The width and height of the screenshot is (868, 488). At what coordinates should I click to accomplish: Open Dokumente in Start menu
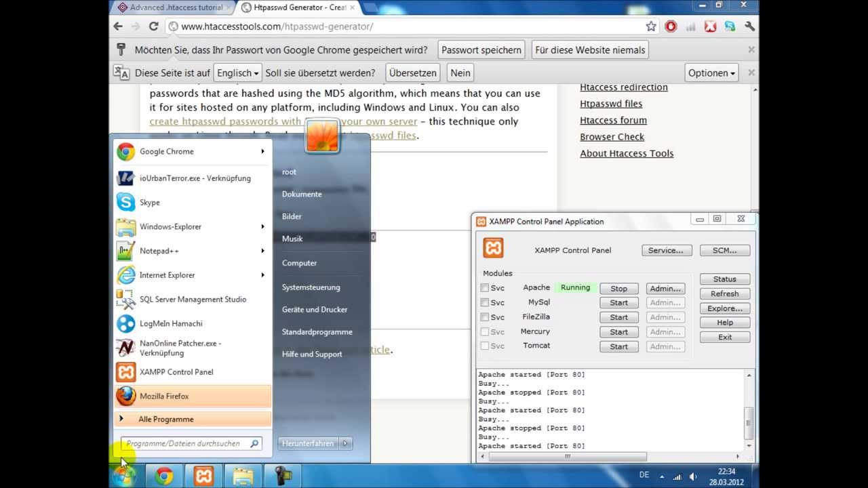302,194
